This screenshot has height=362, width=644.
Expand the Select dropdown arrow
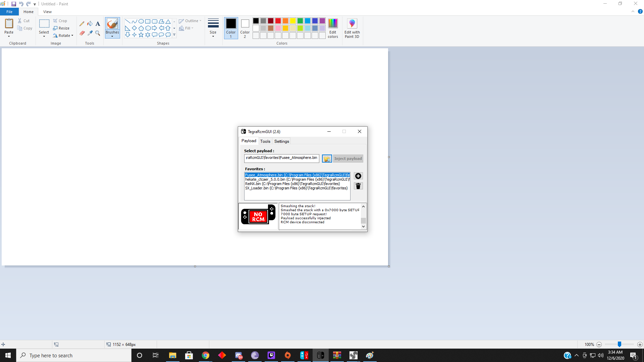click(44, 36)
